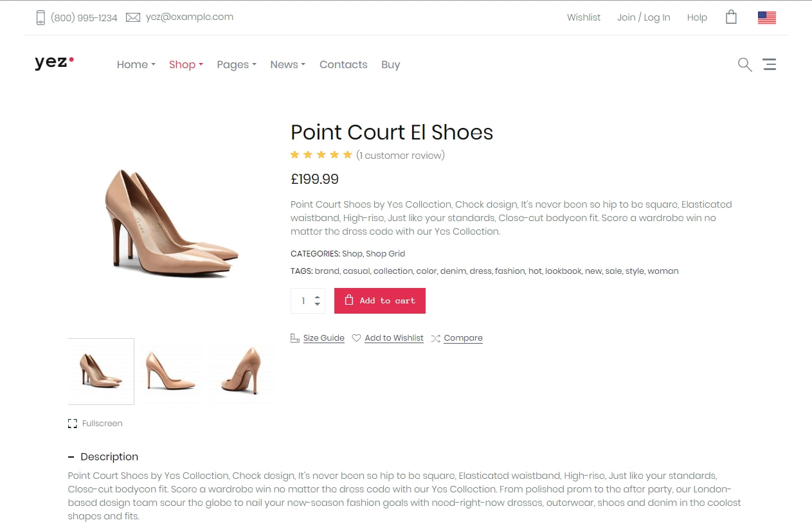
Task: Click the five-star rating
Action: 321,155
